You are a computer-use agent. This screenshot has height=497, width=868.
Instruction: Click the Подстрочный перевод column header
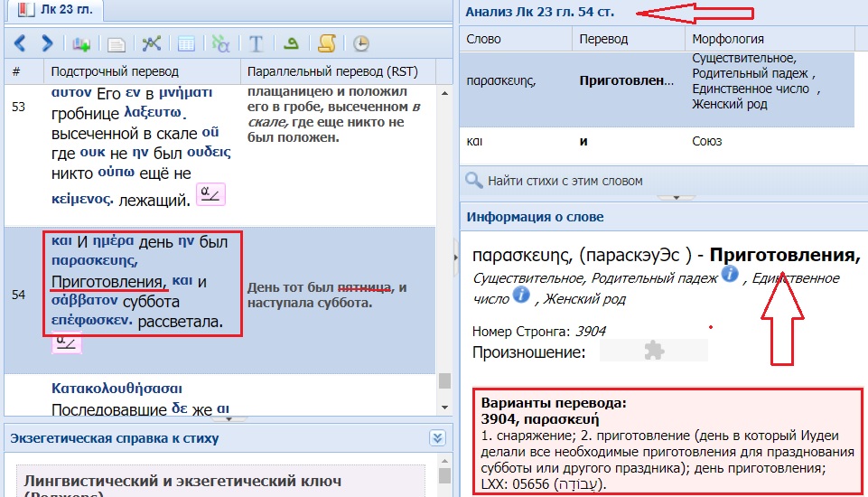(115, 71)
